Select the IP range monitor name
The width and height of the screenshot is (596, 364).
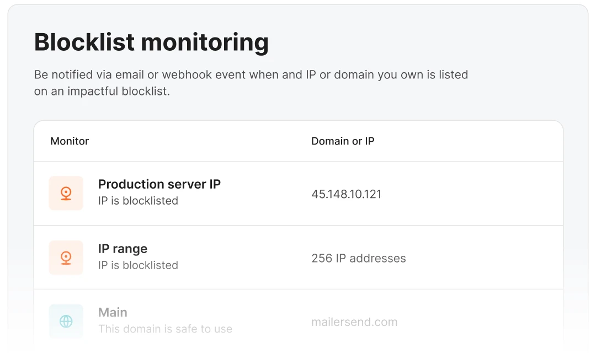(123, 249)
